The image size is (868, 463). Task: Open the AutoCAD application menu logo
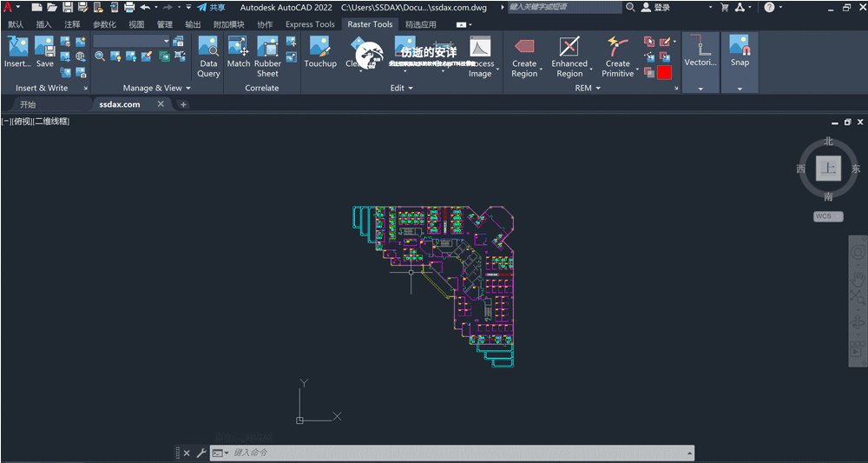coord(8,8)
